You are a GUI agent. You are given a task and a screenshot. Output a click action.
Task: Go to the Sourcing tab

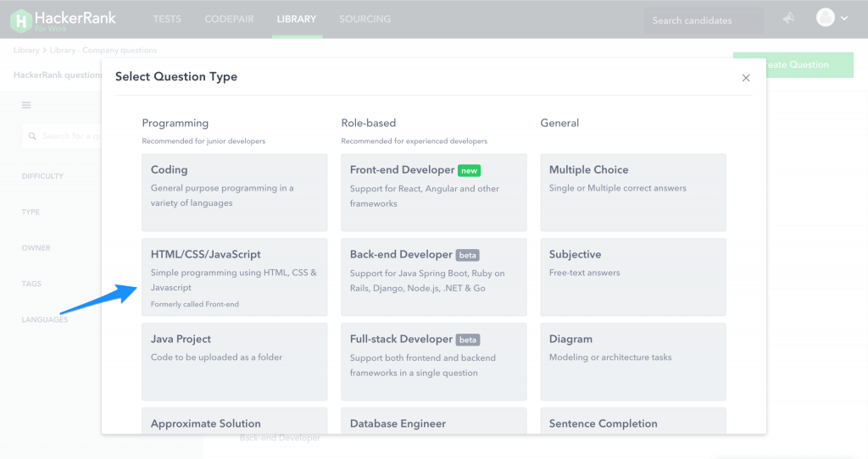[364, 19]
